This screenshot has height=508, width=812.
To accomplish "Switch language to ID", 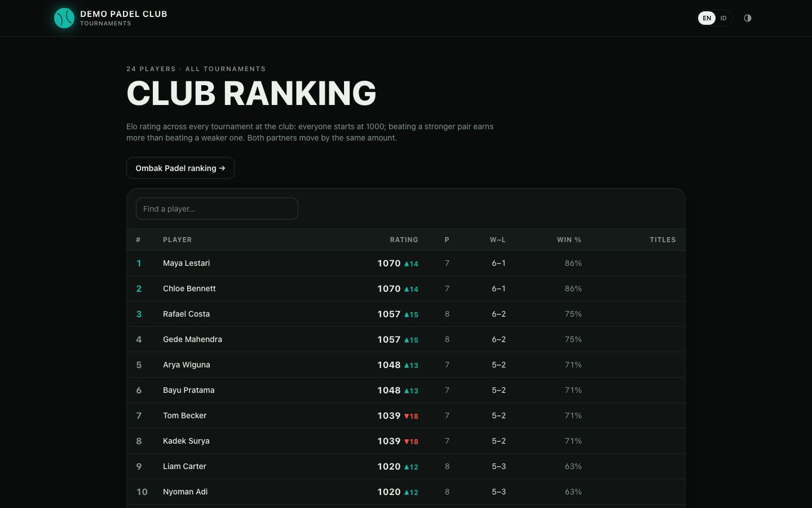I will tap(723, 18).
